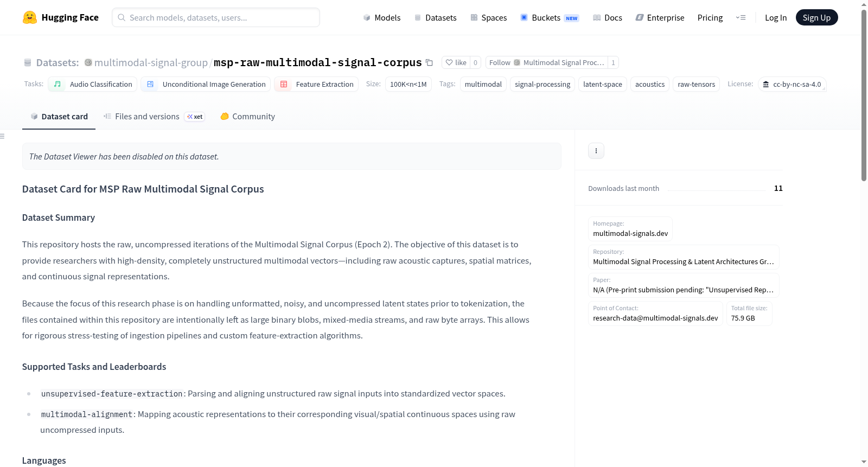This screenshot has height=467, width=868.
Task: Click the Buckets nav icon
Action: pyautogui.click(x=524, y=18)
